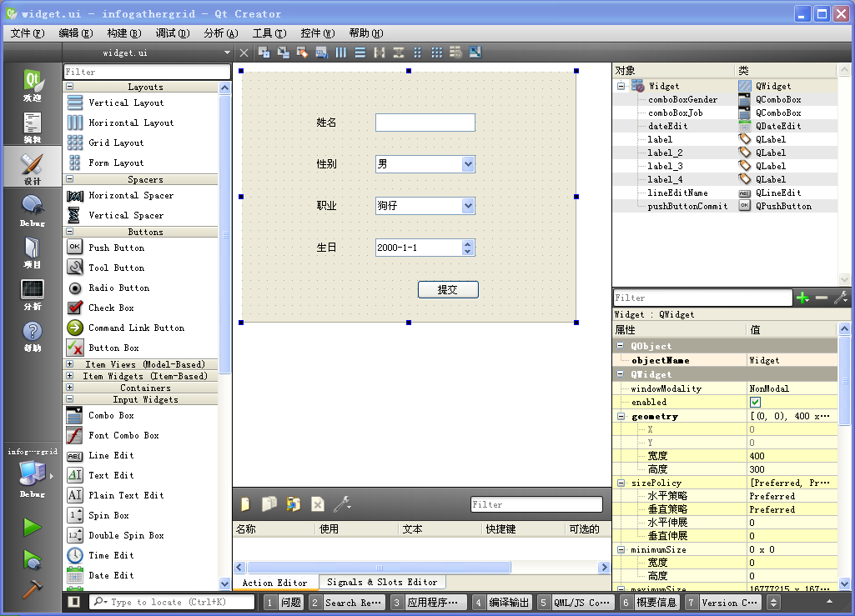Collapse the sizePolicy property group
The image size is (855, 616).
(x=621, y=483)
